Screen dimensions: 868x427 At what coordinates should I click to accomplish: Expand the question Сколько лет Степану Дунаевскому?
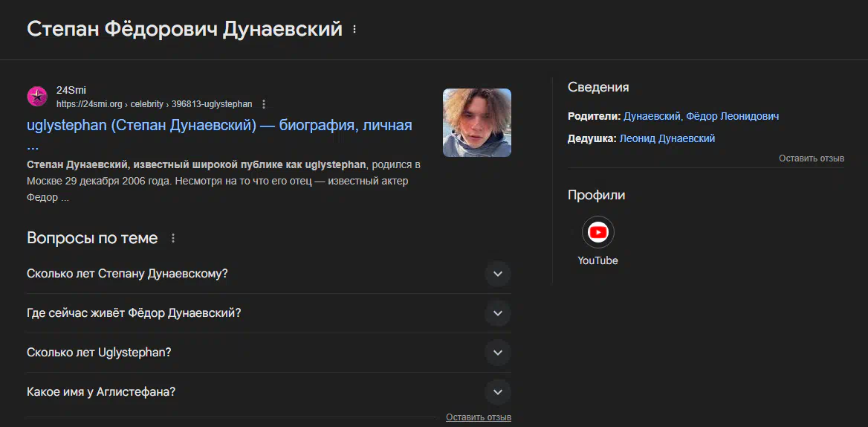(x=268, y=274)
